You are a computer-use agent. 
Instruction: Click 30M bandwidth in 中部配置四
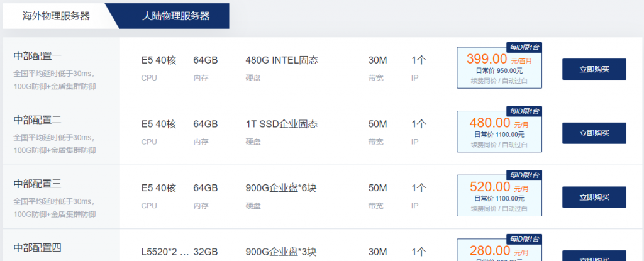click(377, 252)
